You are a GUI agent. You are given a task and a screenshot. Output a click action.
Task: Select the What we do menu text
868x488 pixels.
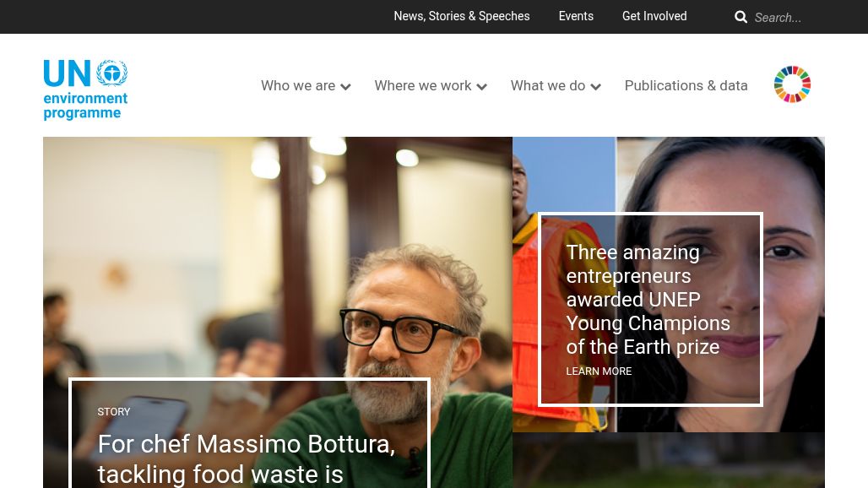click(x=547, y=86)
